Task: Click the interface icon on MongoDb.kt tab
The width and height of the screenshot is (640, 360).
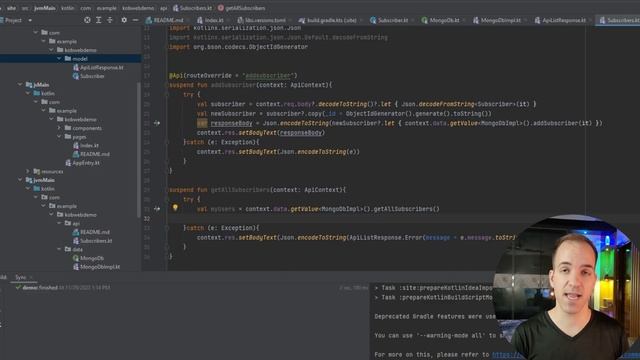Action: pos(424,20)
